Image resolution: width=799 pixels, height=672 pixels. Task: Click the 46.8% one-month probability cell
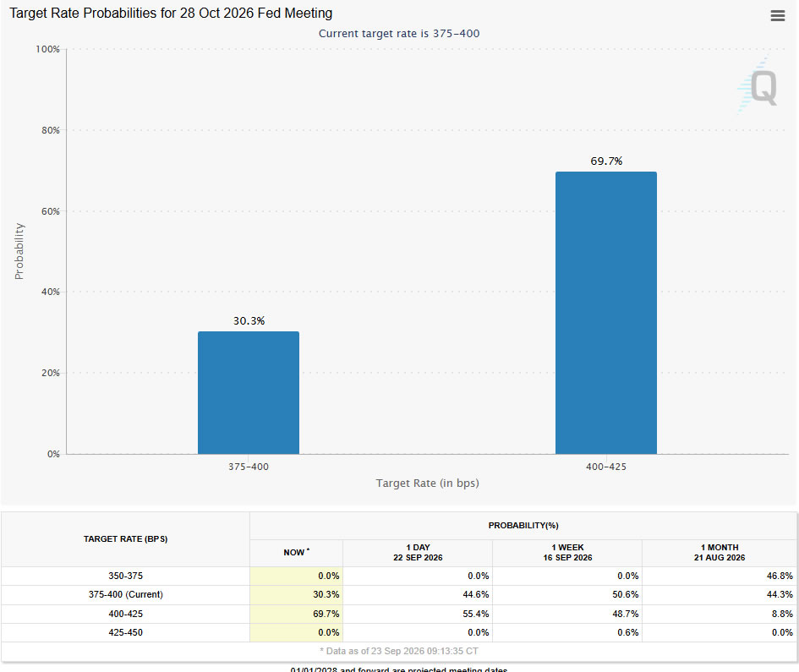tap(719, 576)
